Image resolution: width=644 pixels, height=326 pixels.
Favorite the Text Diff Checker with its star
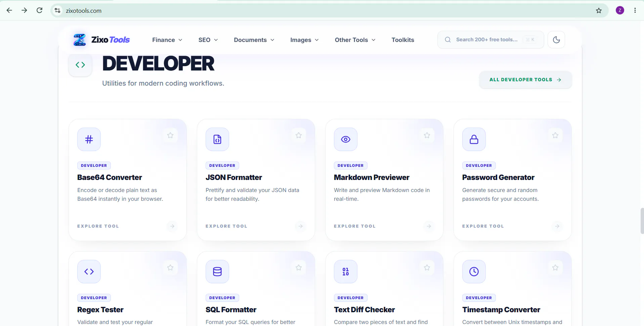[x=427, y=268]
